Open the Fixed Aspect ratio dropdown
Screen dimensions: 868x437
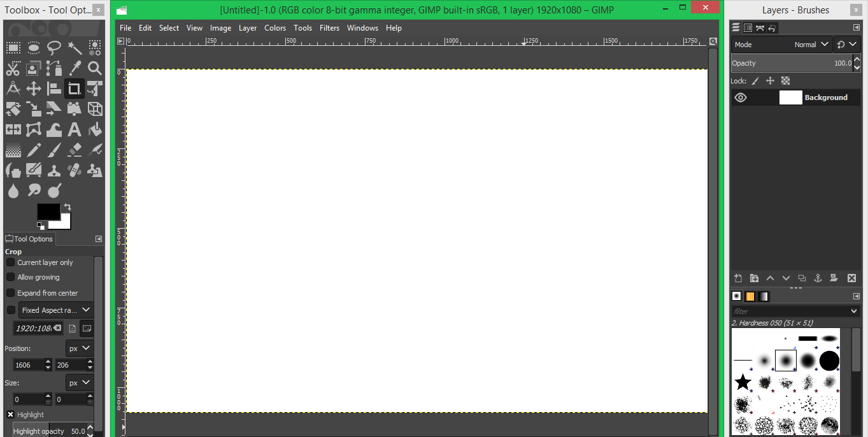[x=56, y=310]
